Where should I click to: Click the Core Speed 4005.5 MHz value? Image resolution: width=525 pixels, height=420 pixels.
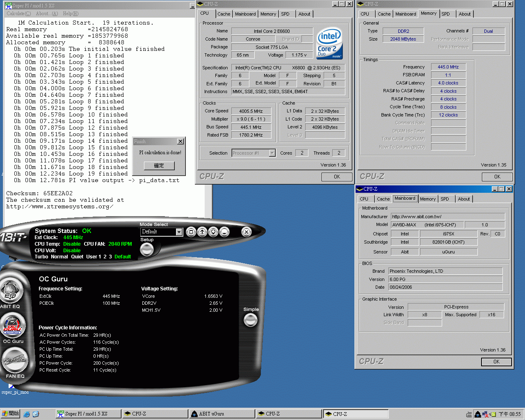pos(251,111)
